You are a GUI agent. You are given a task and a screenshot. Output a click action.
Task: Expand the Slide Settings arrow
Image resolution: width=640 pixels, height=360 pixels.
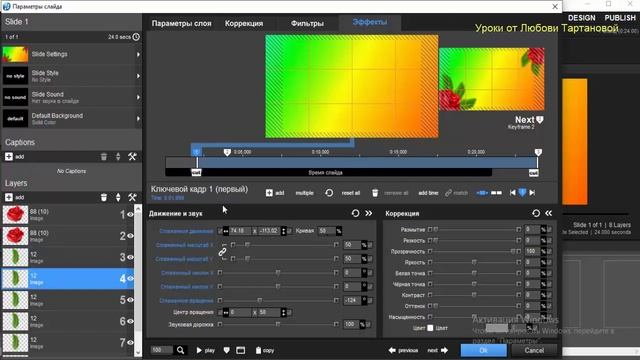[138, 54]
